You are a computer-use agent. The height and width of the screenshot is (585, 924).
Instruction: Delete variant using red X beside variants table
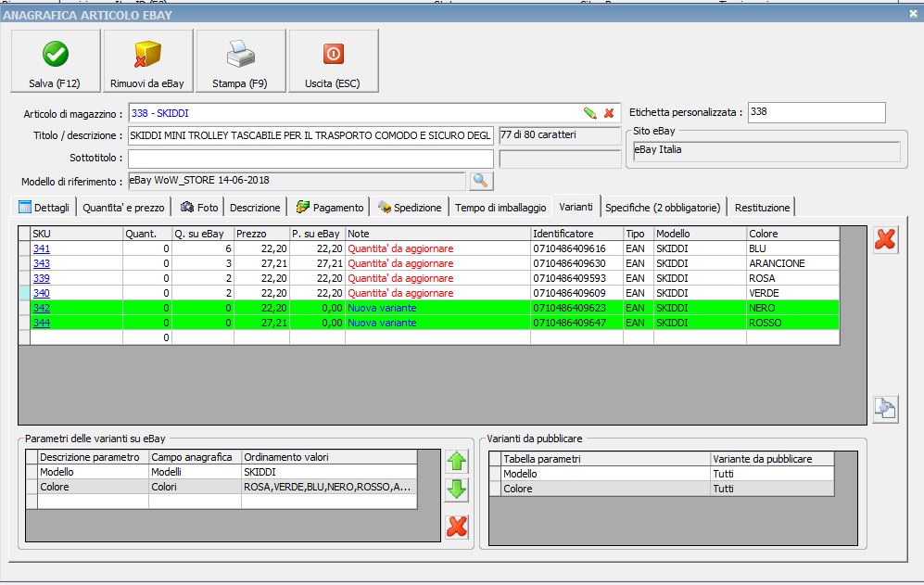(x=885, y=239)
